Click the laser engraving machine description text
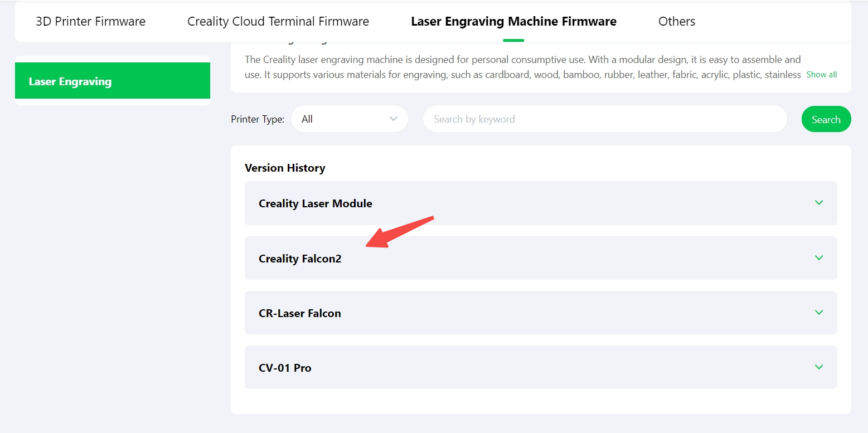The height and width of the screenshot is (433, 868). pos(523,67)
